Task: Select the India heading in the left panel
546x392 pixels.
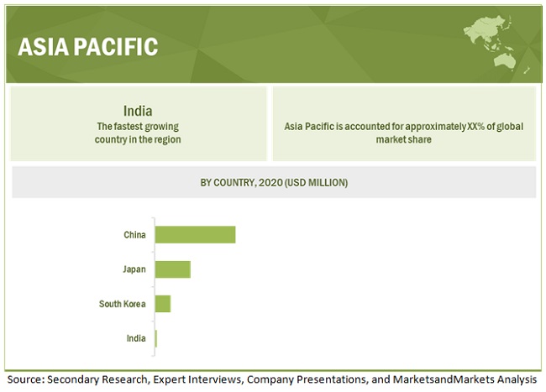Action: click(137, 110)
